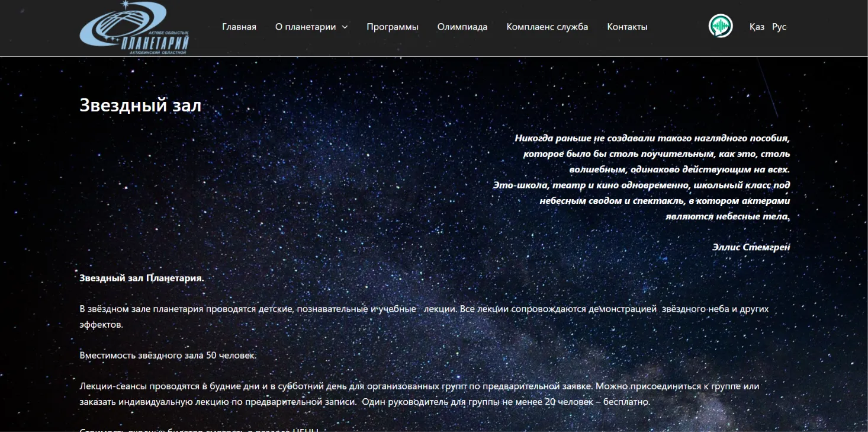Switch site language to Қаз

pos(757,27)
